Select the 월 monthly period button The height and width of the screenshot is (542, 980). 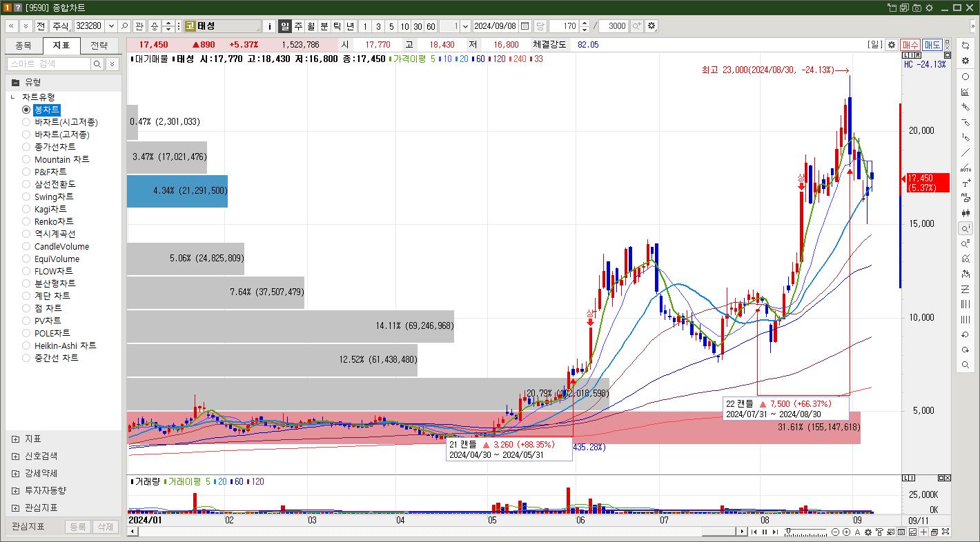[x=311, y=26]
